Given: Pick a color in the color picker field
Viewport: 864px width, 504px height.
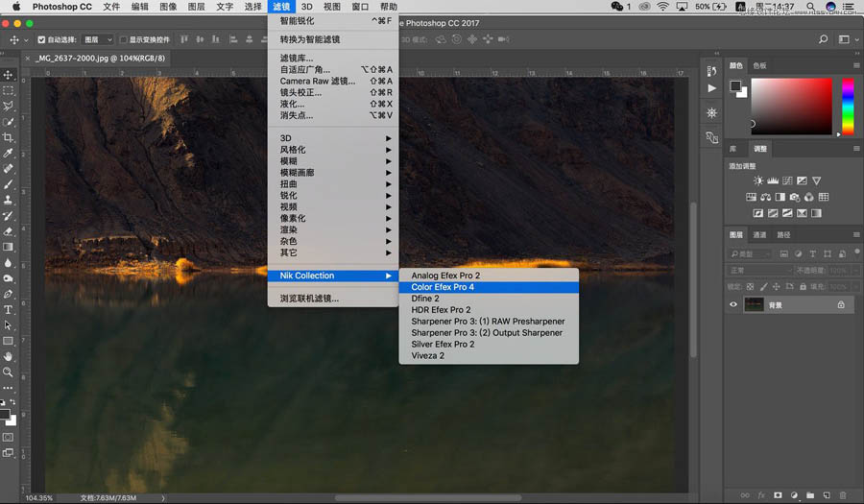Looking at the screenshot, I should point(790,104).
